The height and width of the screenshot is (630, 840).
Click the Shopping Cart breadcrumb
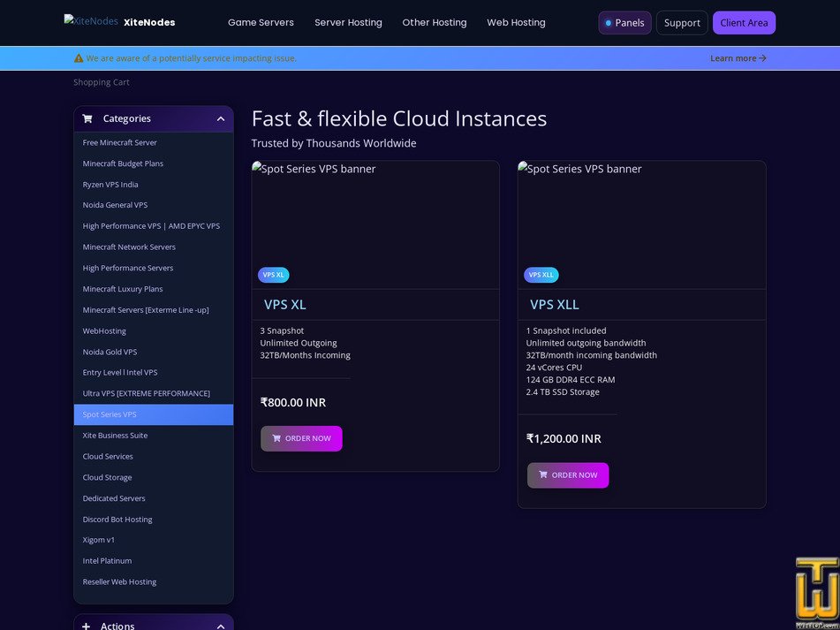102,82
